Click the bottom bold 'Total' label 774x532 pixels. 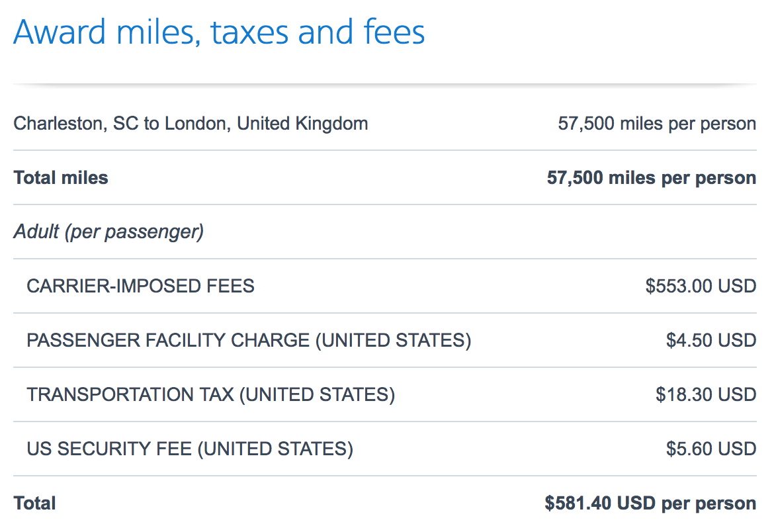point(35,504)
